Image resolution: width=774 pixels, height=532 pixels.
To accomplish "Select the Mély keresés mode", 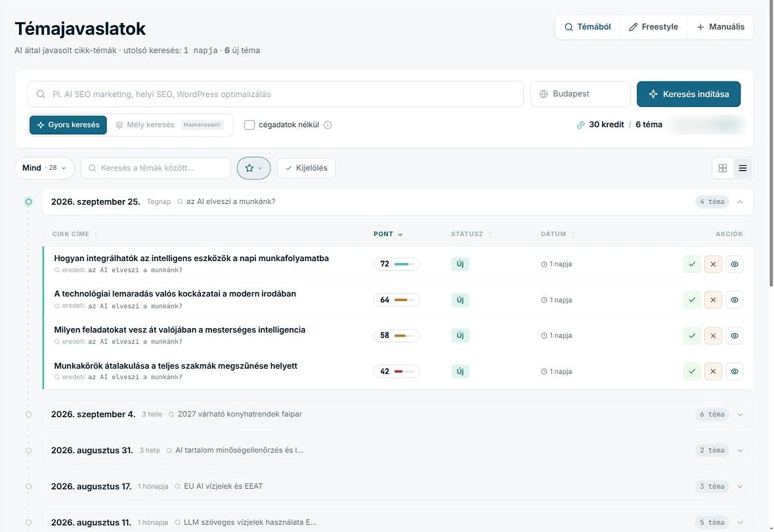I will pyautogui.click(x=169, y=125).
